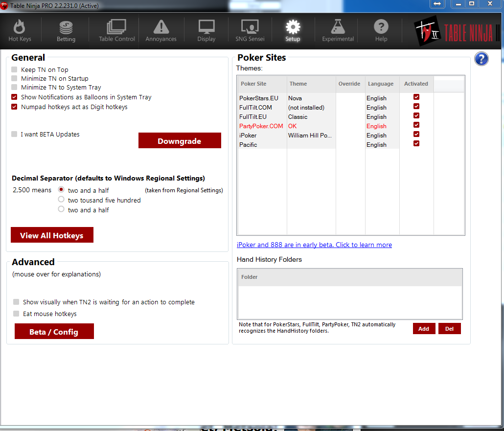Image resolution: width=504 pixels, height=431 pixels.
Task: Open the SNG Sensei icon tab
Action: pos(250,31)
